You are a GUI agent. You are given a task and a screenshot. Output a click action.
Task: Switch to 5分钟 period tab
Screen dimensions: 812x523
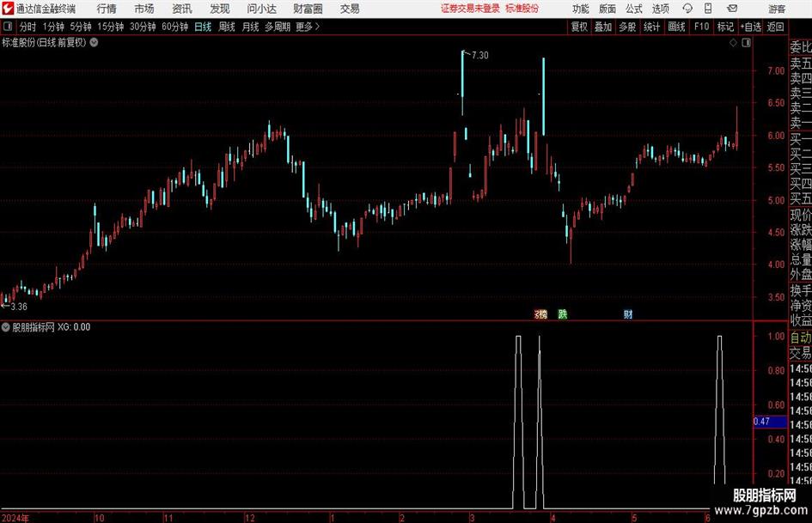click(81, 27)
